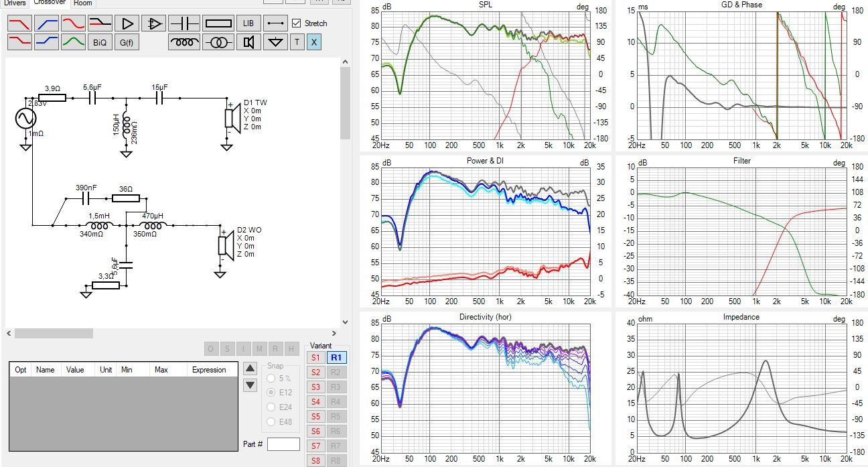Pick the resistor component tool
868x467 pixels.
pos(218,23)
